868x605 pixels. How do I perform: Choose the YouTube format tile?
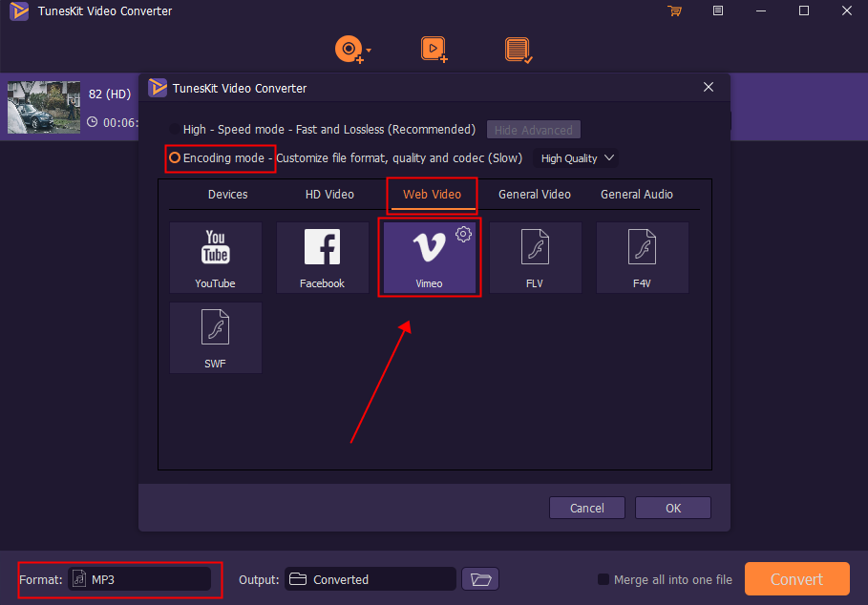(x=216, y=258)
